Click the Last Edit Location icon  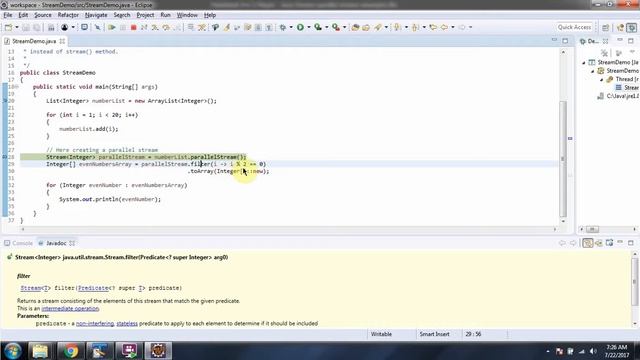[433, 27]
